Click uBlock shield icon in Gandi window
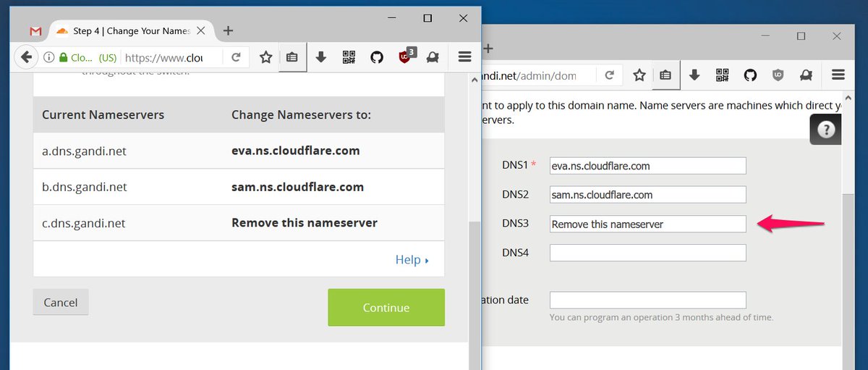This screenshot has height=370, width=868. click(x=778, y=75)
